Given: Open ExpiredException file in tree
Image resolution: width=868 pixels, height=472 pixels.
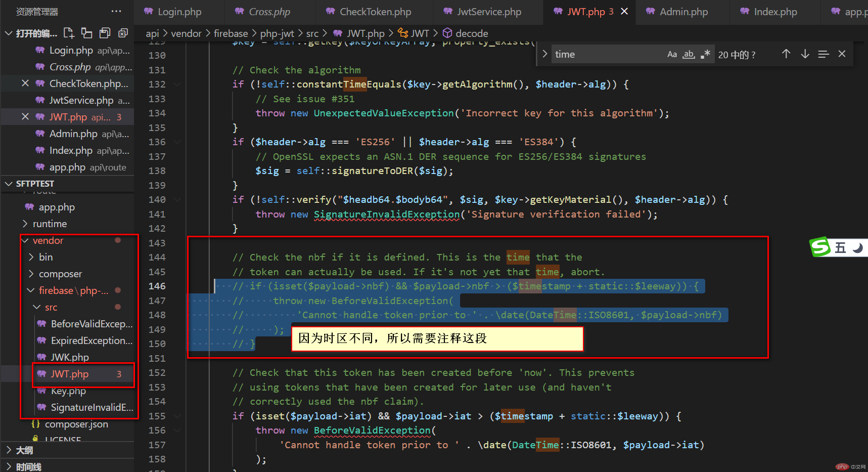Looking at the screenshot, I should click(91, 340).
